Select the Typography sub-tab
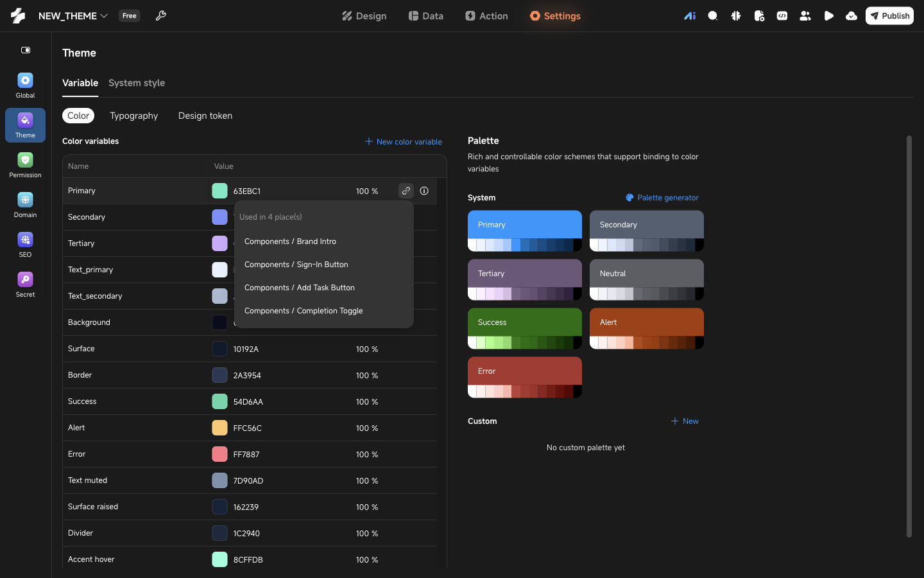The height and width of the screenshot is (578, 924). click(x=133, y=116)
